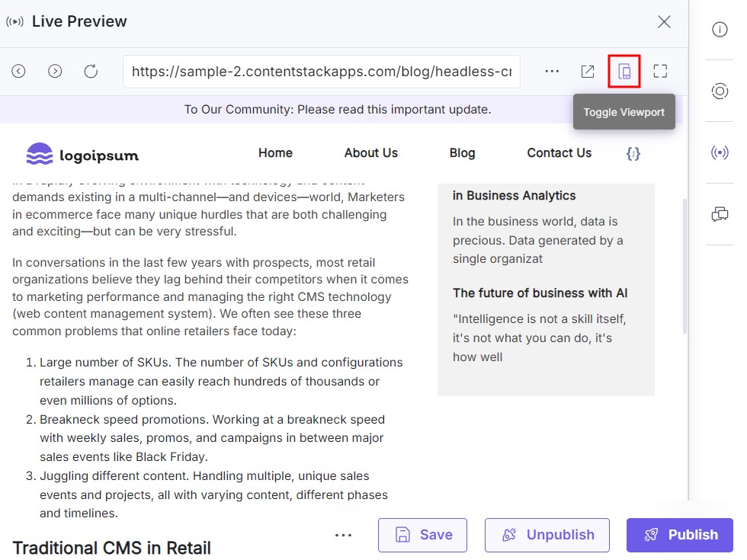Expand Live Preview to fullscreen
Viewport: 747px width, 560px height.
660,72
